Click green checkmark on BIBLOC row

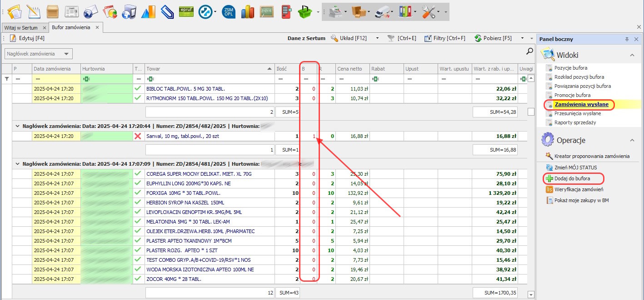[138, 89]
